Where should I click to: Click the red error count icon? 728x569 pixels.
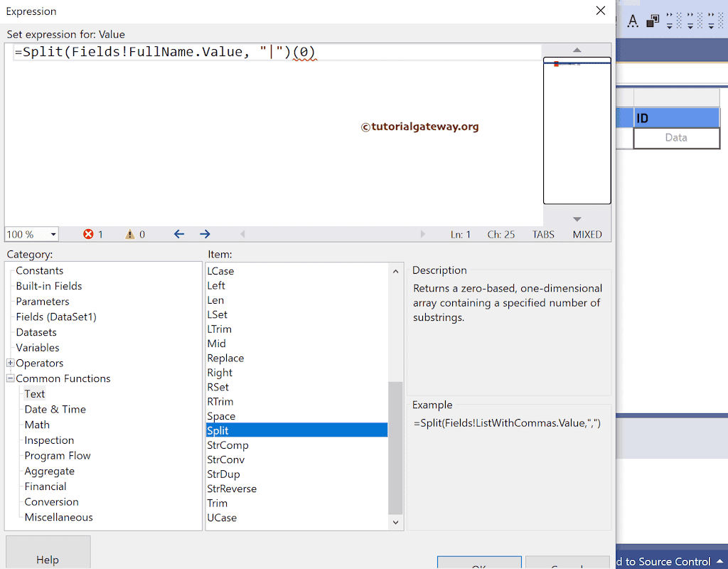click(x=88, y=234)
